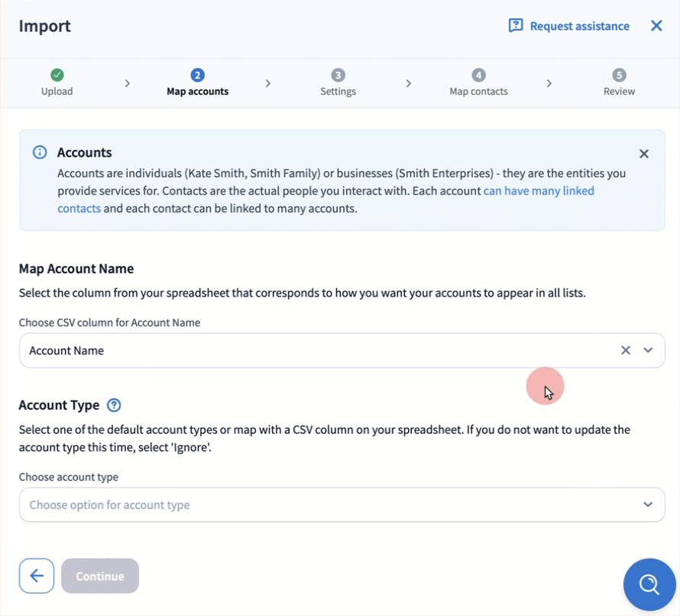
Task: Close the Import dialog with X
Action: (656, 26)
